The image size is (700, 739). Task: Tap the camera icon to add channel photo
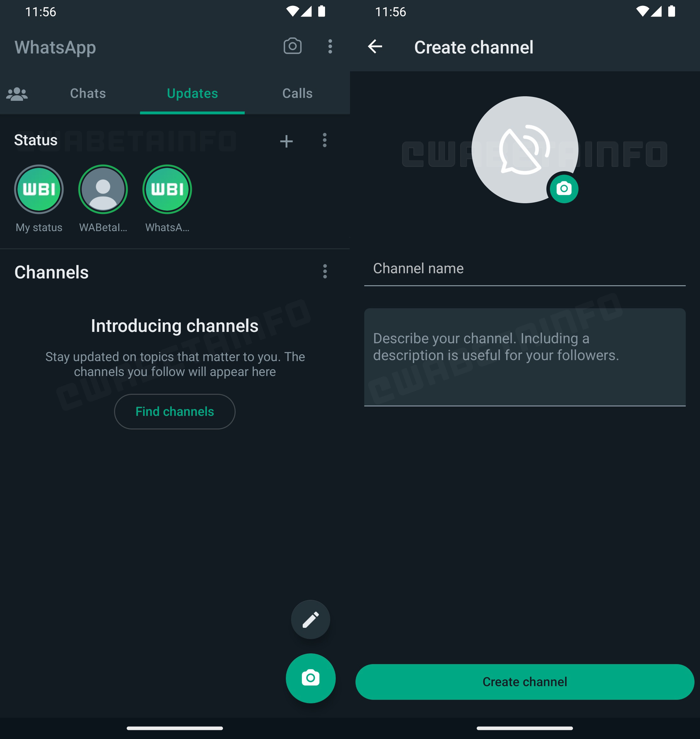pyautogui.click(x=563, y=189)
